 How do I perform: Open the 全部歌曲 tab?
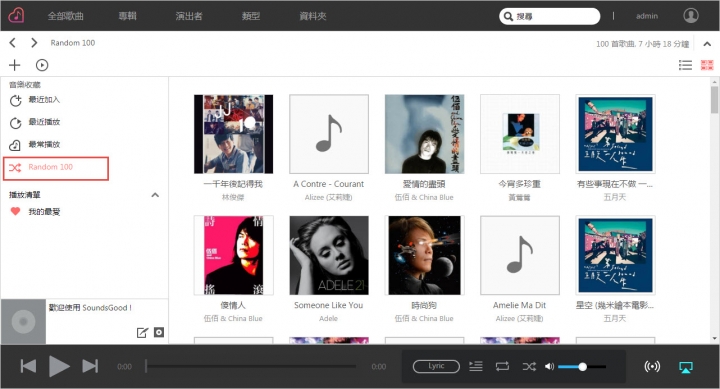(66, 16)
